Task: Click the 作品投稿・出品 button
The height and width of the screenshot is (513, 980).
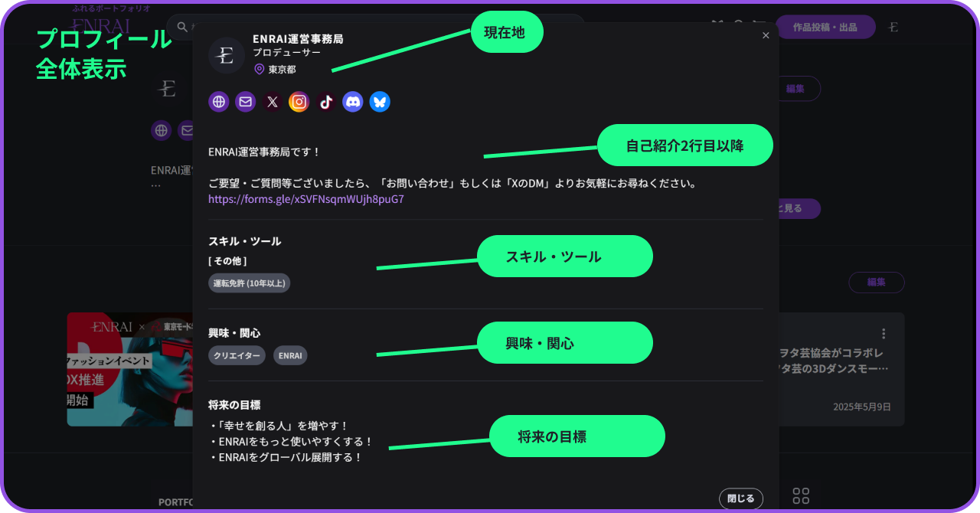Action: [x=825, y=27]
